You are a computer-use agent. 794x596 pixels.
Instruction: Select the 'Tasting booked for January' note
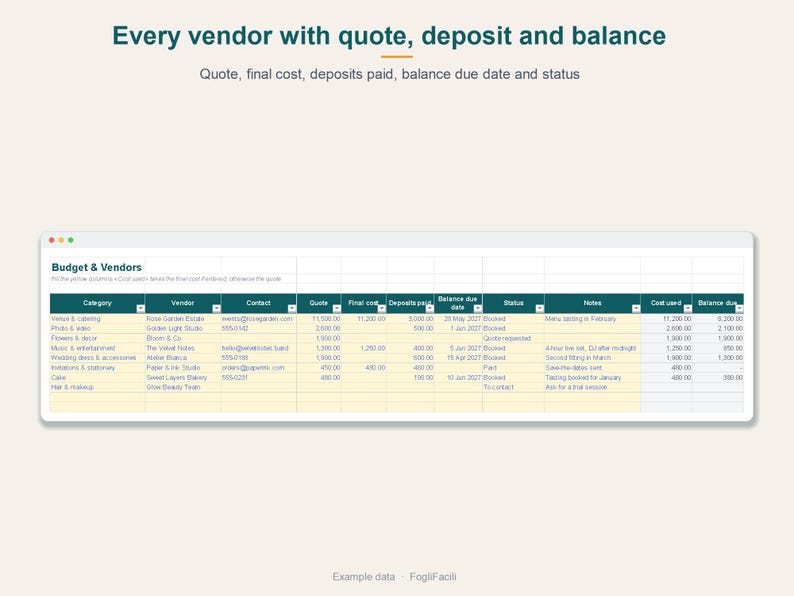click(x=592, y=378)
